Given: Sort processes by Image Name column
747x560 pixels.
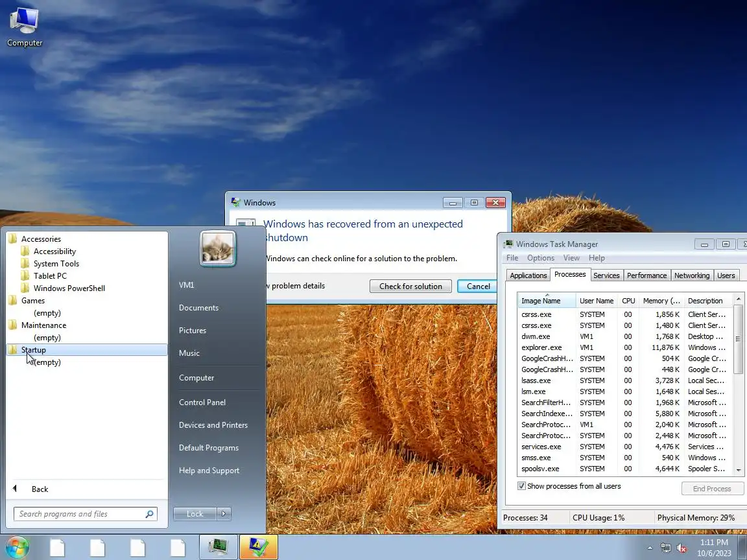Looking at the screenshot, I should 547,301.
